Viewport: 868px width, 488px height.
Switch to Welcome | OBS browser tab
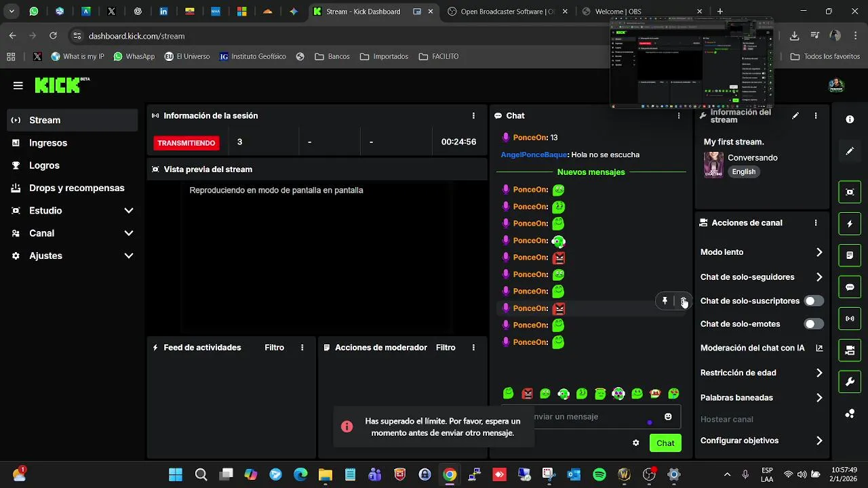[x=643, y=12]
